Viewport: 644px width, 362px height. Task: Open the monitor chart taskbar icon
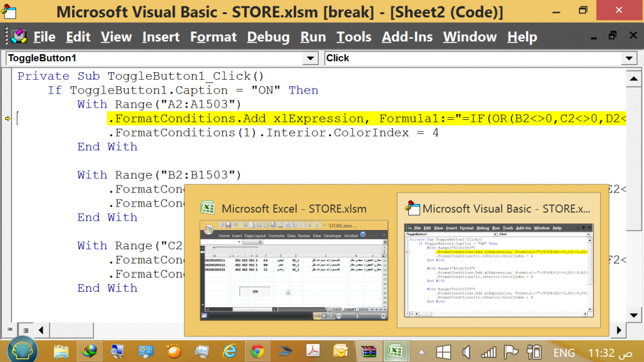[x=202, y=352]
